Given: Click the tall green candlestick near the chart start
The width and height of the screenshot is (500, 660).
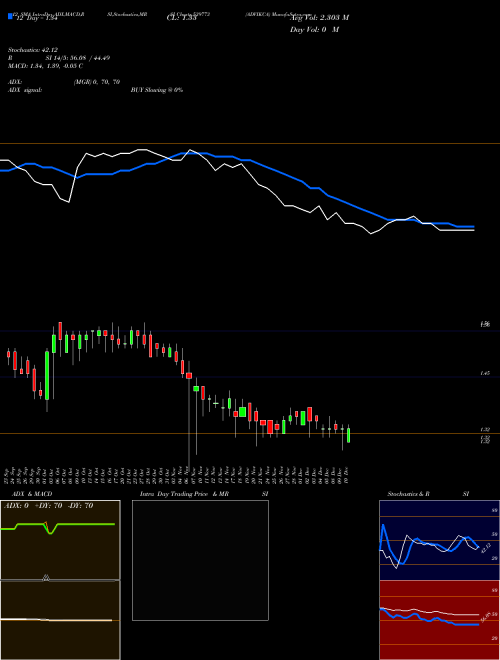Looking at the screenshot, I should (47, 375).
